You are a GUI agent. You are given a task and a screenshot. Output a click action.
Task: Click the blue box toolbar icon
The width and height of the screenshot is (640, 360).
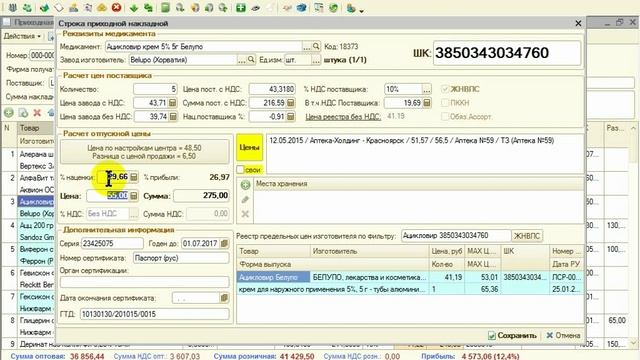click(302, 7)
